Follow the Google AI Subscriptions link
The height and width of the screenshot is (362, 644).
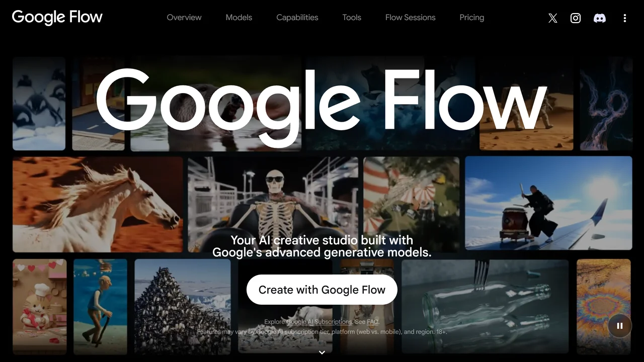(319, 322)
